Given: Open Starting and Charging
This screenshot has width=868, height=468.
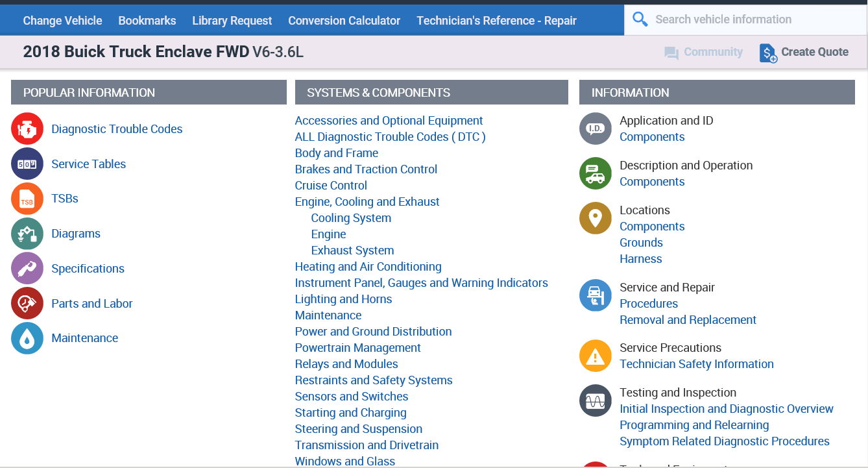Looking at the screenshot, I should [x=351, y=413].
